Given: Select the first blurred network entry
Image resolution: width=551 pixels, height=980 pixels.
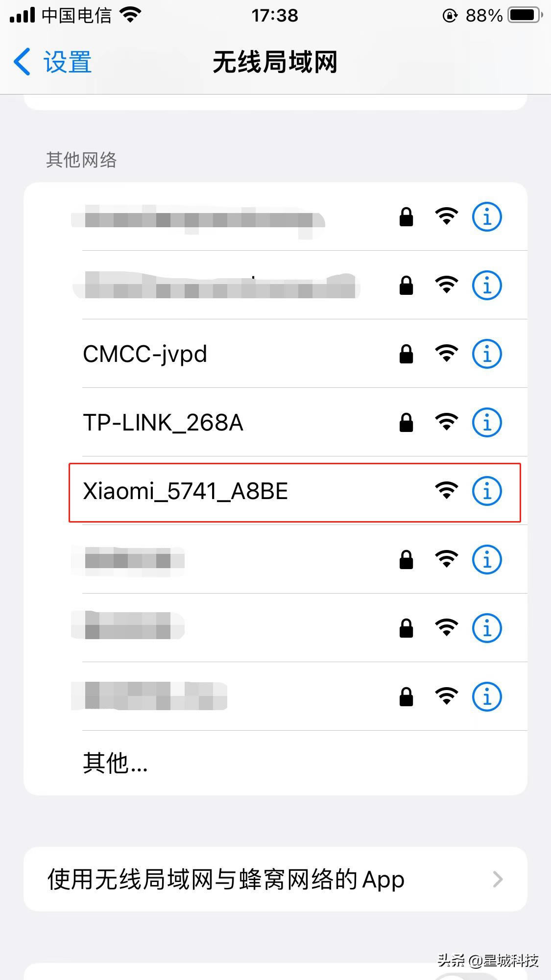Looking at the screenshot, I should 276,216.
